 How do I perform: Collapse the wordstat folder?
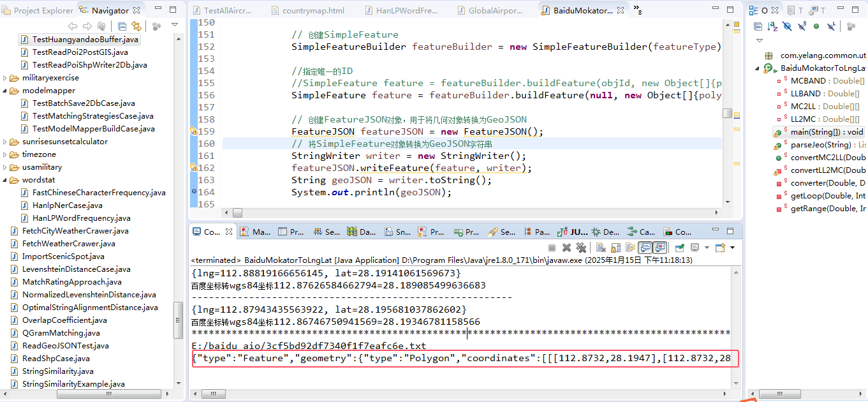[6, 180]
